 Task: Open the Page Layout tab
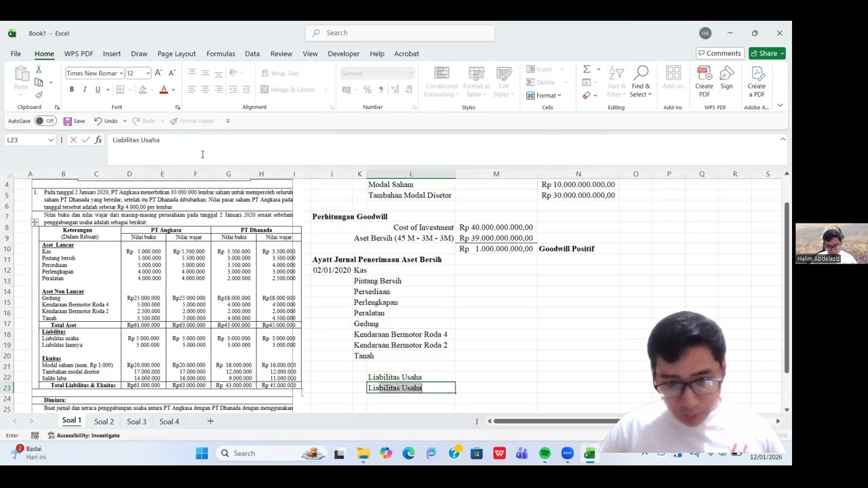(176, 54)
